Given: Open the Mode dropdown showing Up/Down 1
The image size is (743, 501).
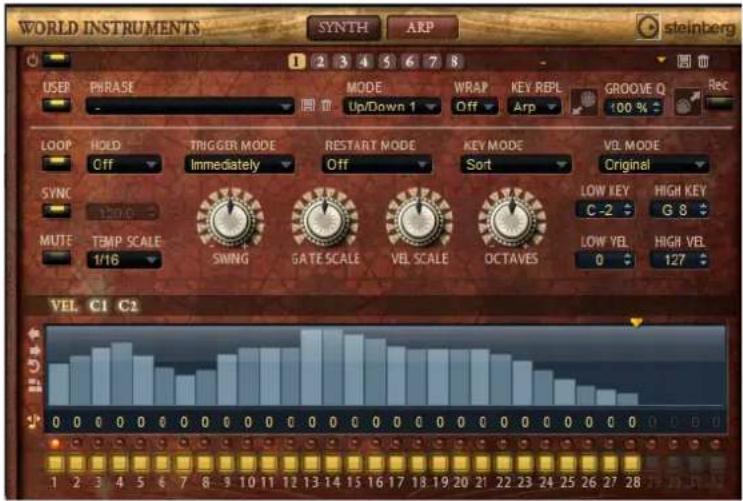Looking at the screenshot, I should pos(391,107).
